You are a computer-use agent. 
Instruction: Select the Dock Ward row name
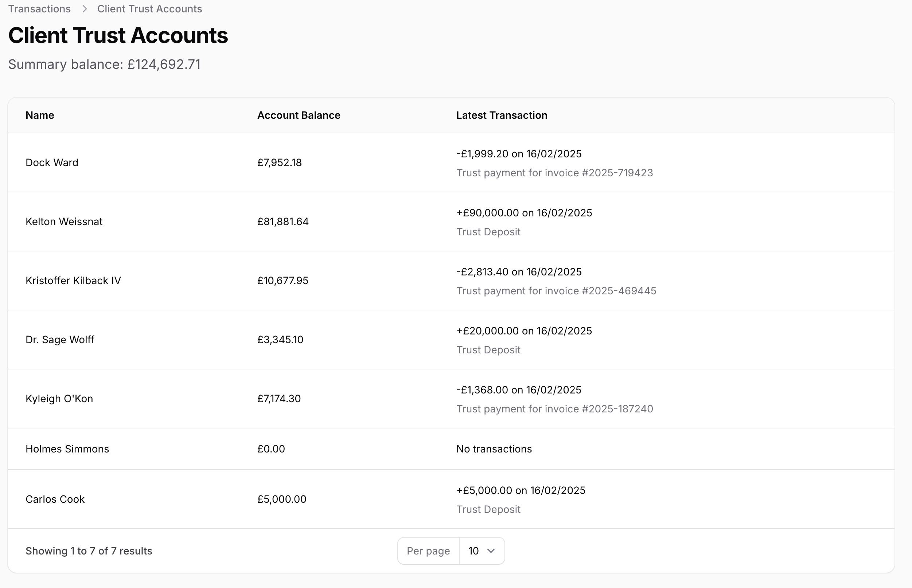[x=52, y=162]
